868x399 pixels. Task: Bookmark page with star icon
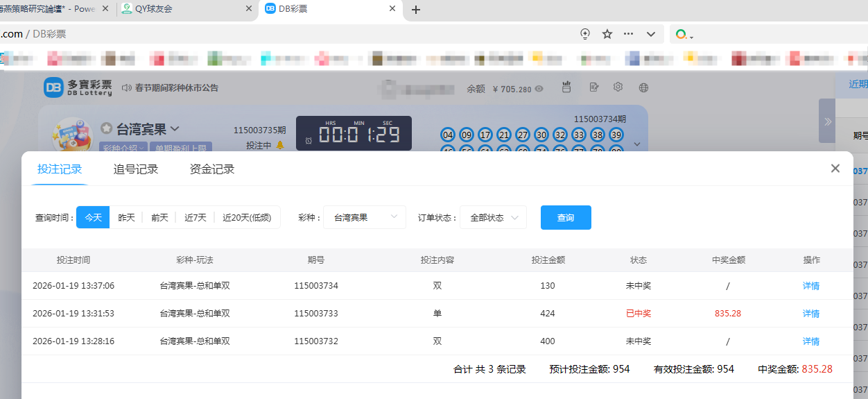click(x=607, y=34)
